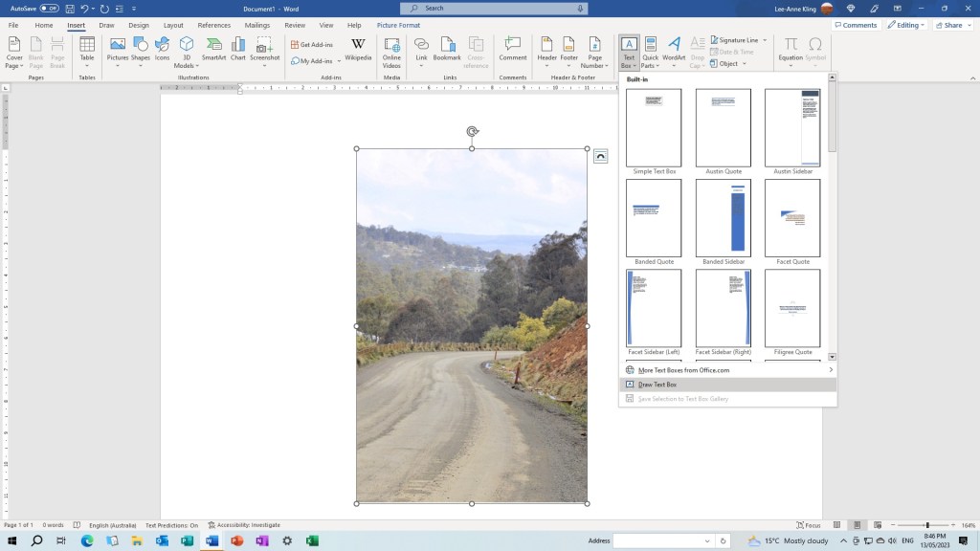980x551 pixels.
Task: Toggle Focus mode in status bar
Action: pyautogui.click(x=808, y=525)
